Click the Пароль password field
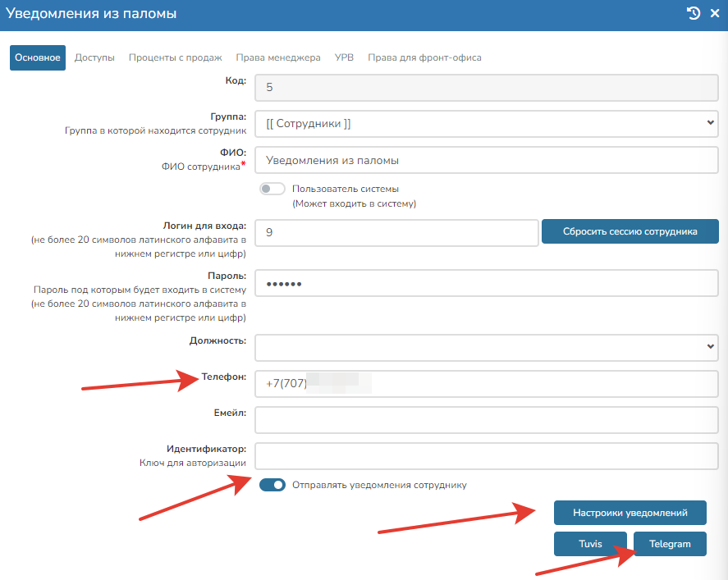Viewport: 728px width, 580px height. click(487, 284)
